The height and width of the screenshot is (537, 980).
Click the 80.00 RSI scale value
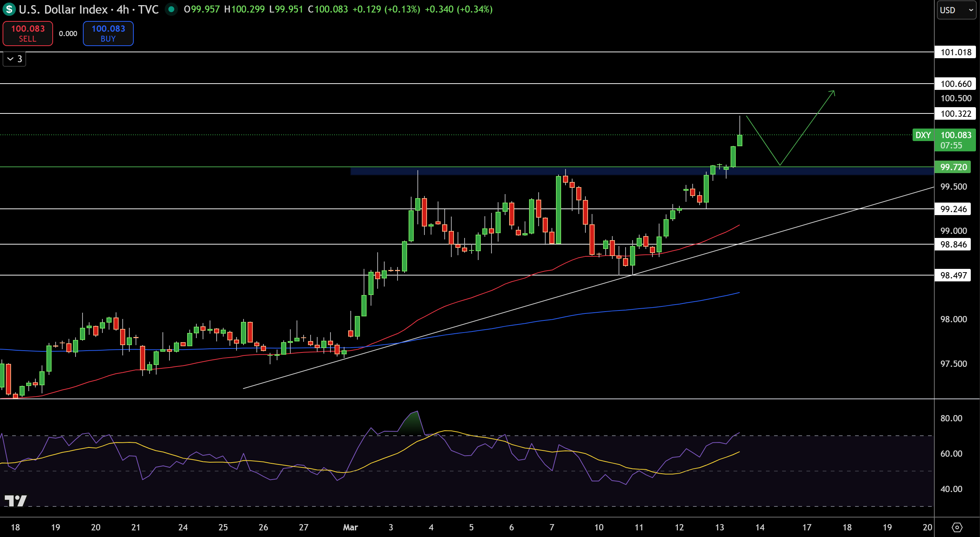[951, 418]
